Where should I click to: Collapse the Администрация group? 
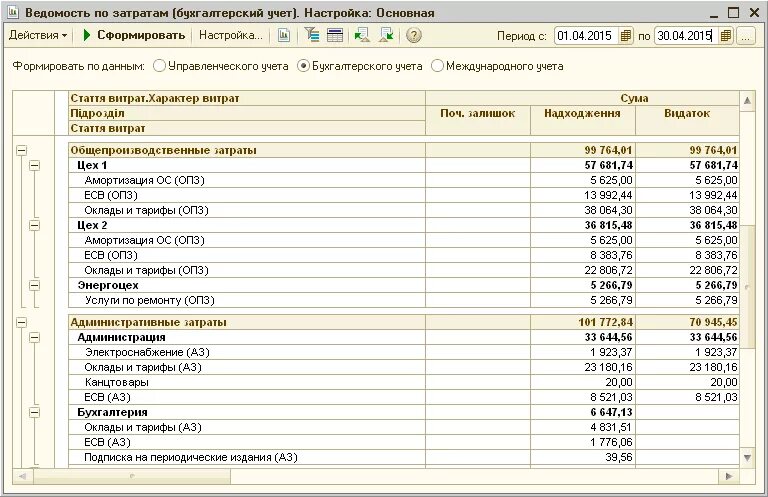[34, 337]
